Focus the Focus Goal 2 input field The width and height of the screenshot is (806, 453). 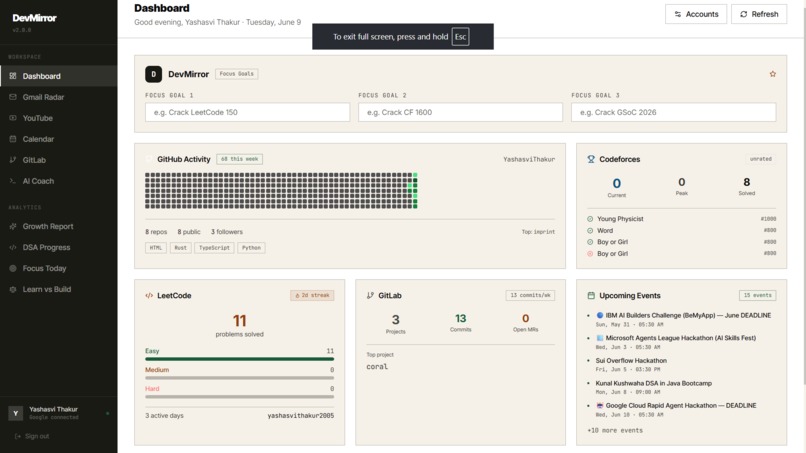click(x=461, y=112)
